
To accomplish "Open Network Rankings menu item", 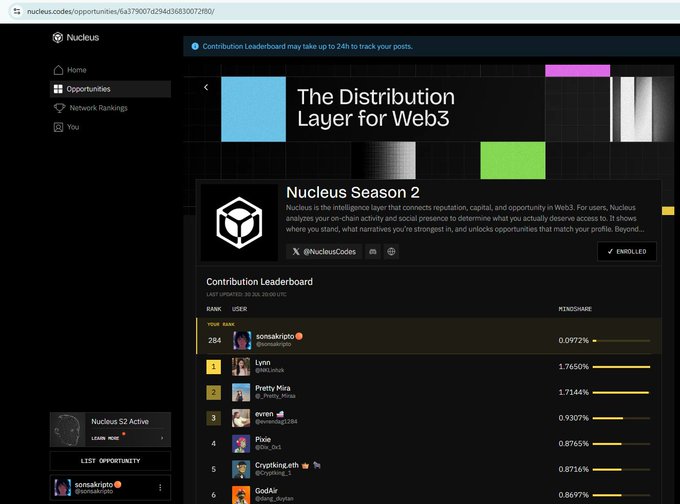I will coord(110,108).
